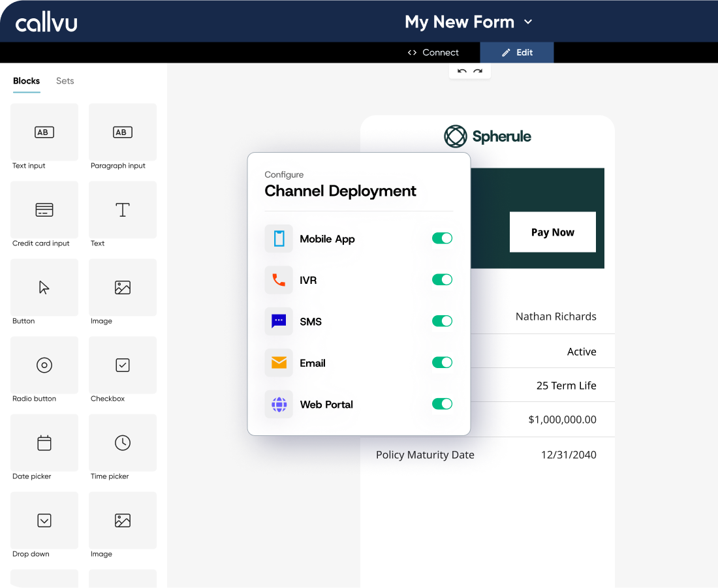Disable the SMS channel toggle
Screen dimensions: 718x588
click(442, 321)
